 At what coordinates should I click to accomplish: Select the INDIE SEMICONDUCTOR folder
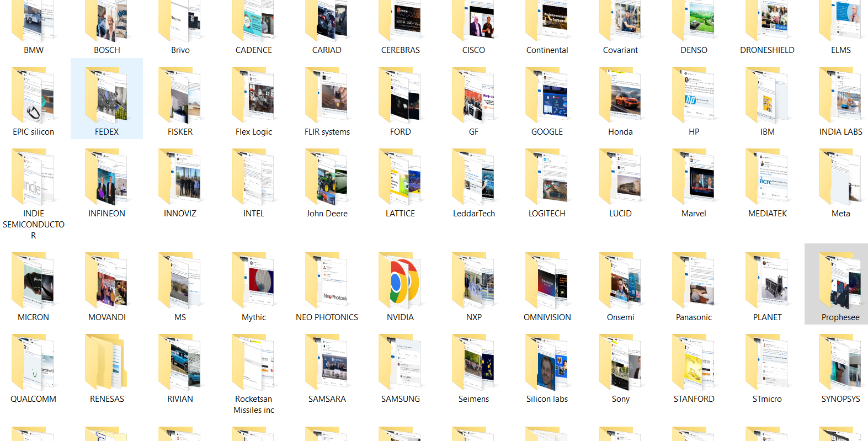(33, 178)
